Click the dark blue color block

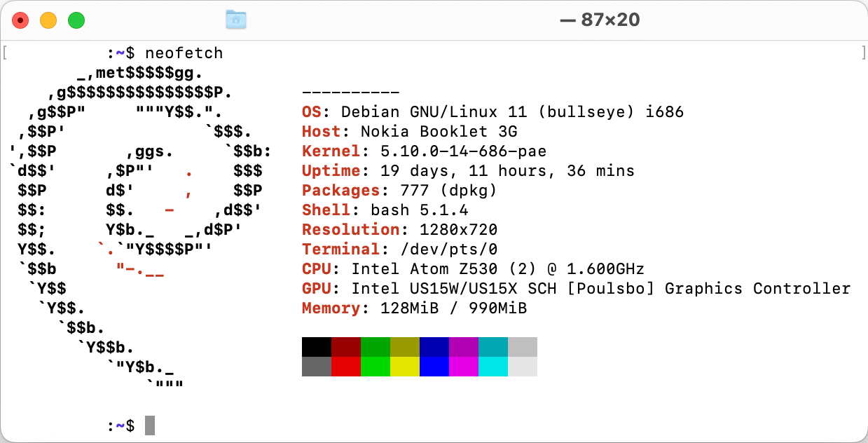(x=434, y=347)
